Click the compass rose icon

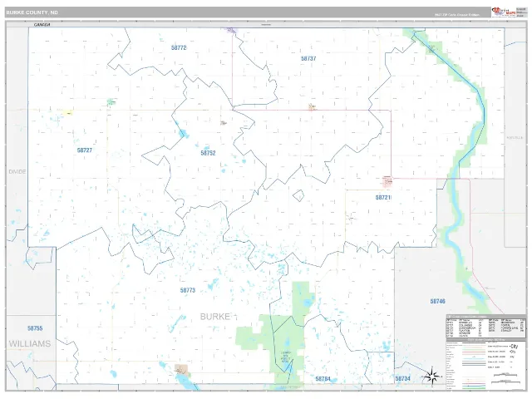432,377
